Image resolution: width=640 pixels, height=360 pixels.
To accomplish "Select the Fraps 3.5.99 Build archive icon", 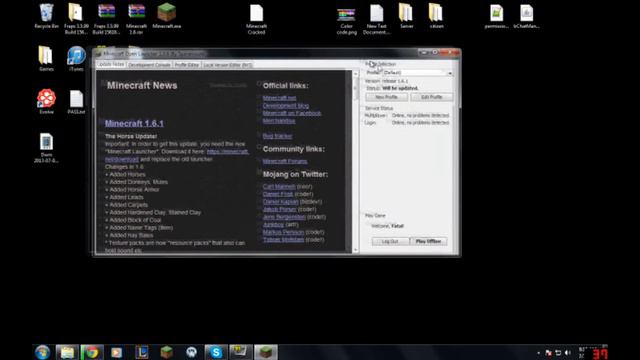I will coord(107,18).
